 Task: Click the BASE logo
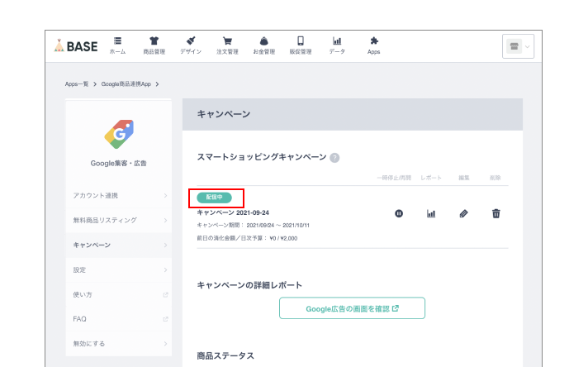click(76, 45)
